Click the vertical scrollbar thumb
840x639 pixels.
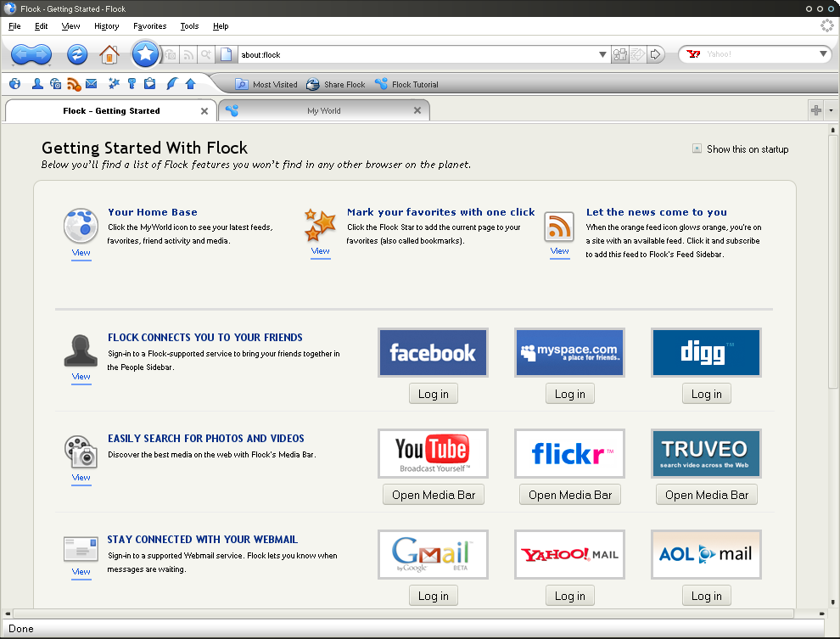click(x=832, y=261)
